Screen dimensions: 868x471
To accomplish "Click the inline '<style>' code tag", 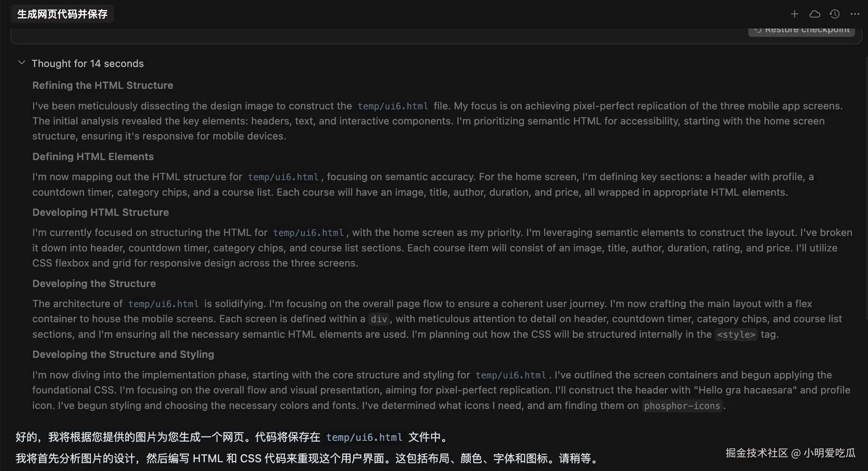I will click(x=736, y=335).
